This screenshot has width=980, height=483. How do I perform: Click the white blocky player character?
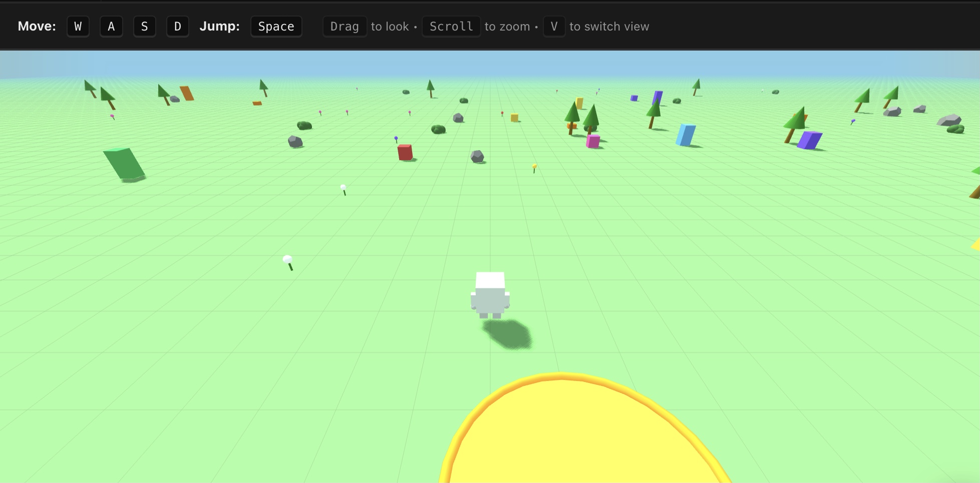tap(490, 295)
